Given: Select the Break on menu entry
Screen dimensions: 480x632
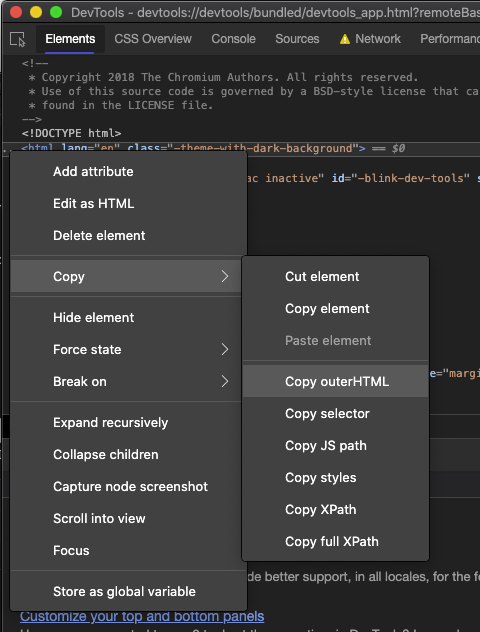Looking at the screenshot, I should [126, 382].
